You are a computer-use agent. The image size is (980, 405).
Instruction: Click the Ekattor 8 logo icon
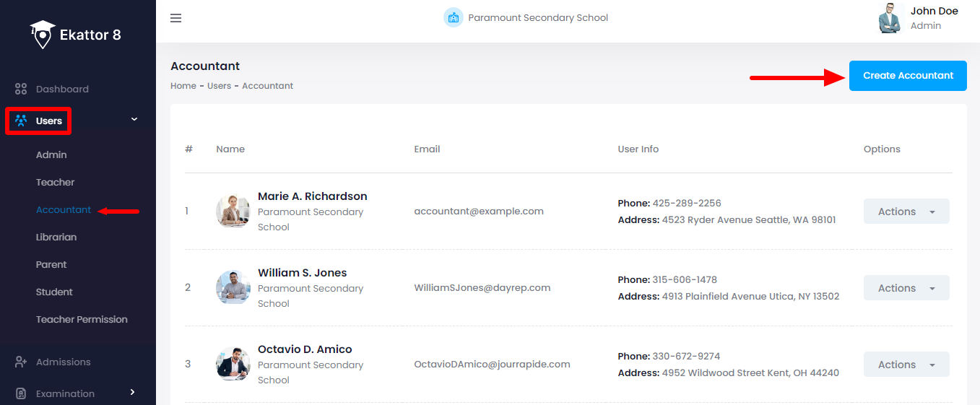[x=43, y=34]
